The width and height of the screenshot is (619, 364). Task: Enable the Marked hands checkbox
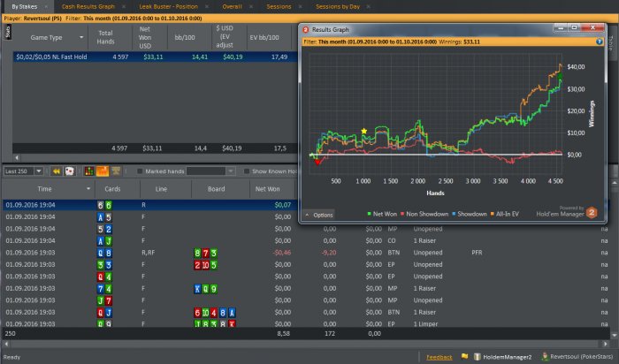(x=139, y=171)
